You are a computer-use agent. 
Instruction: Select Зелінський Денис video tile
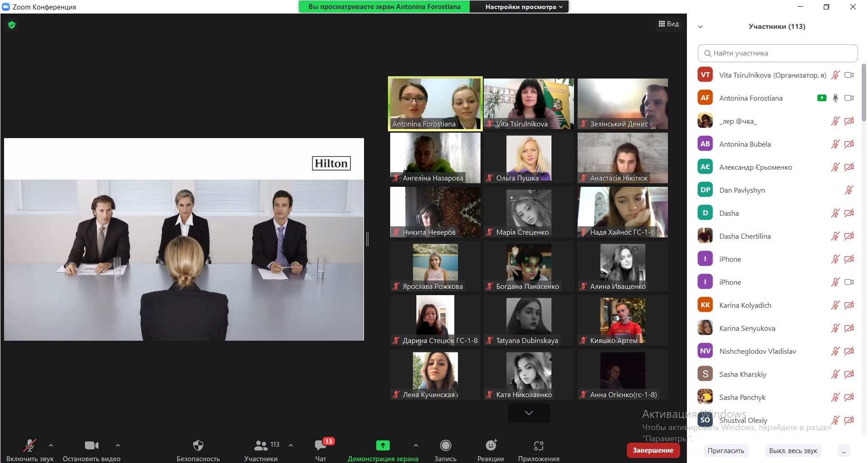click(623, 104)
